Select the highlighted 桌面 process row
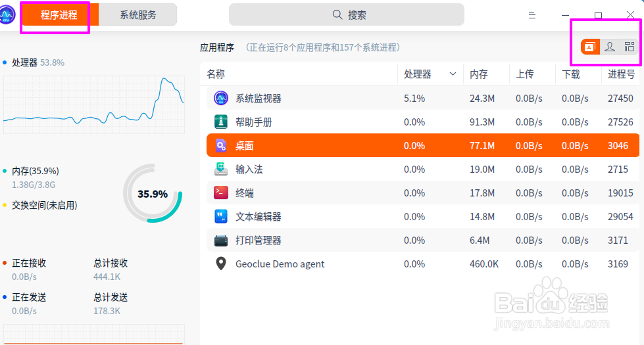Screen dimensions: 644x345 [x=422, y=145]
